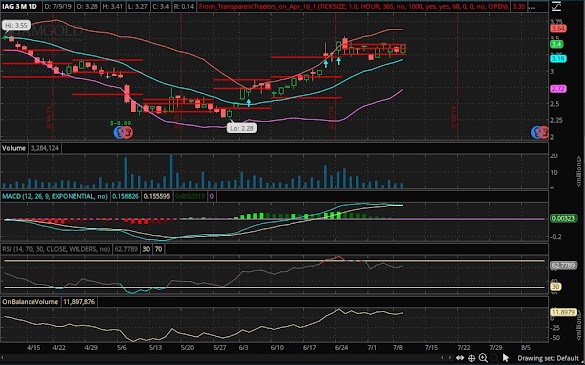Click the 3,284,124 volume value
Screen dimensions: 585x365
click(44, 148)
